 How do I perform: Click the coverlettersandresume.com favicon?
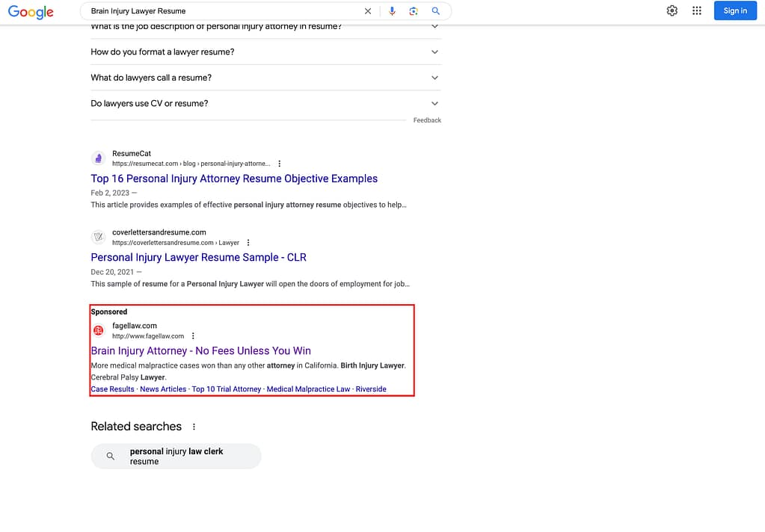point(99,237)
